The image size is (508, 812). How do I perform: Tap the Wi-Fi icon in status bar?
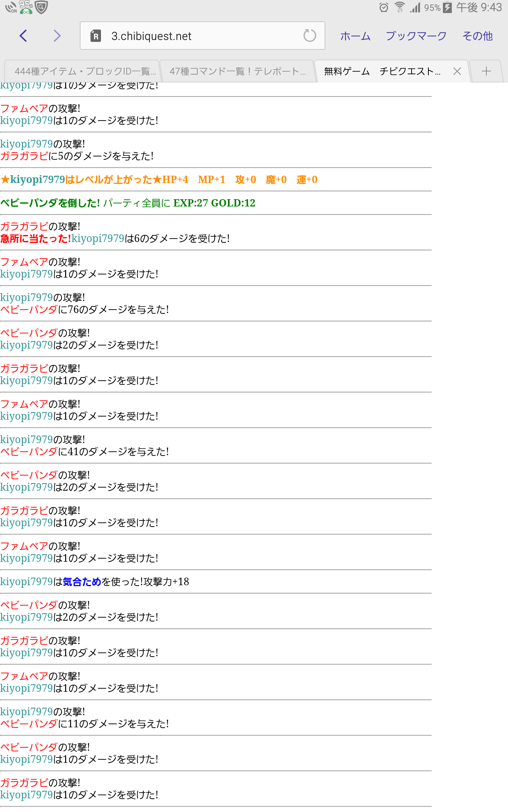(x=399, y=7)
